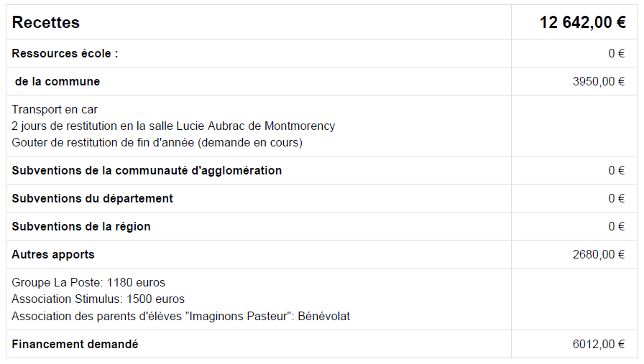Select the Subventions du département label

point(93,199)
